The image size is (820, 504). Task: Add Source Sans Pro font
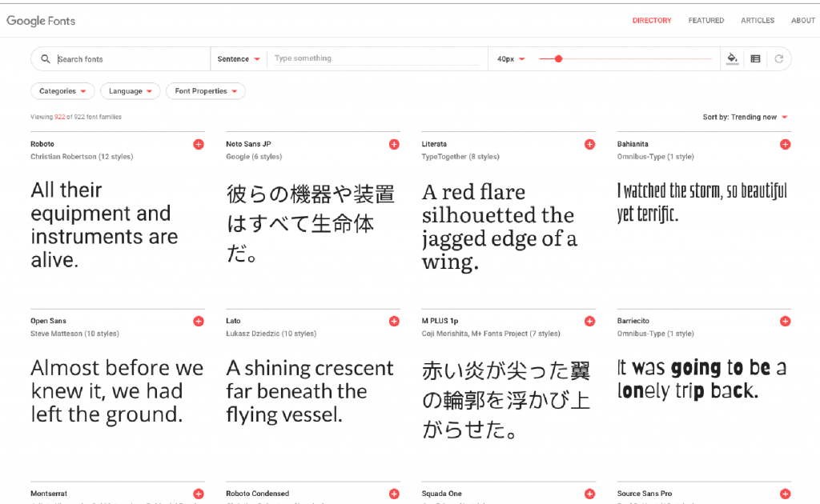point(785,494)
